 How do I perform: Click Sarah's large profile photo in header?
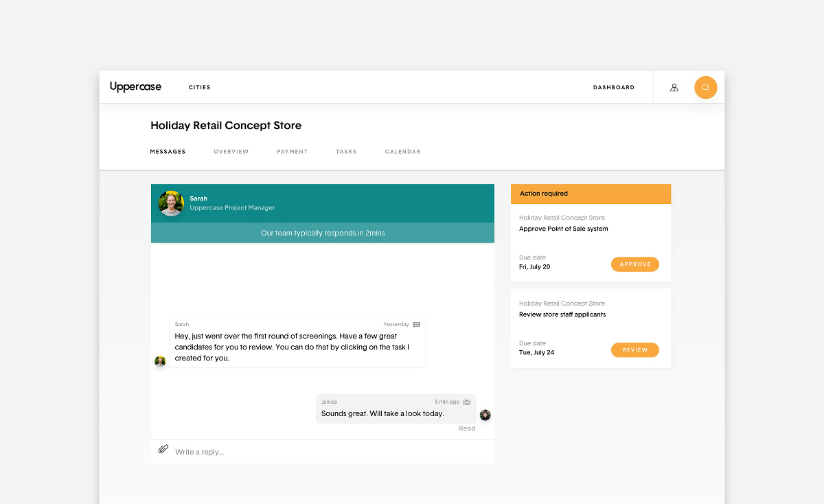tap(171, 203)
